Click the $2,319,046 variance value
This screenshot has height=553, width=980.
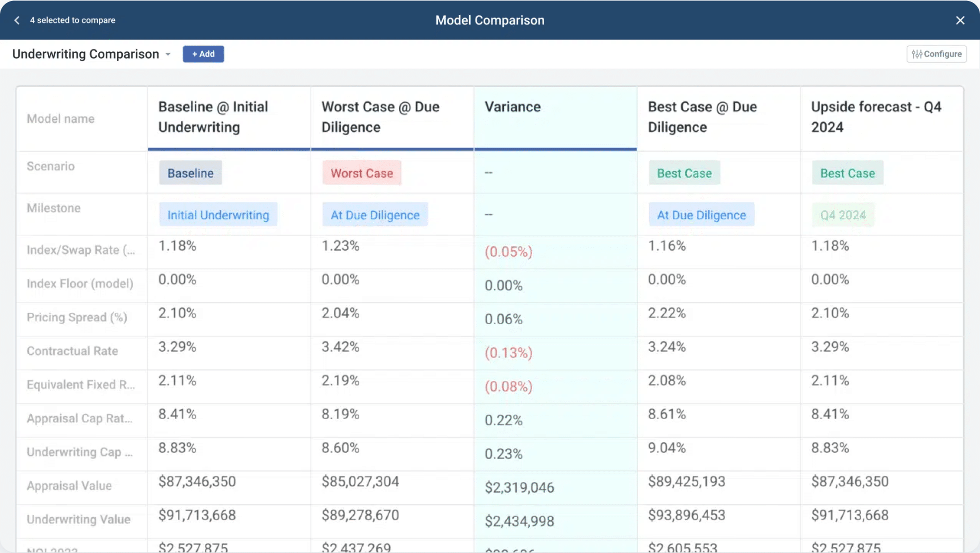click(519, 488)
